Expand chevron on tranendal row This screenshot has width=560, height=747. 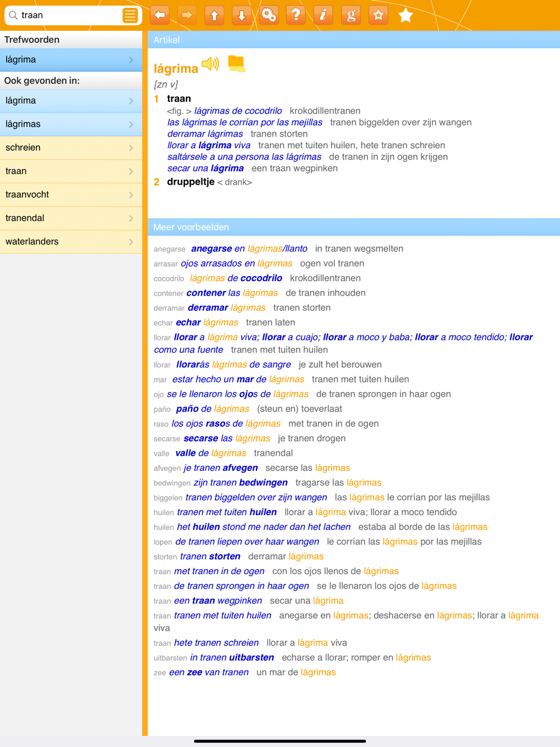[x=131, y=218]
